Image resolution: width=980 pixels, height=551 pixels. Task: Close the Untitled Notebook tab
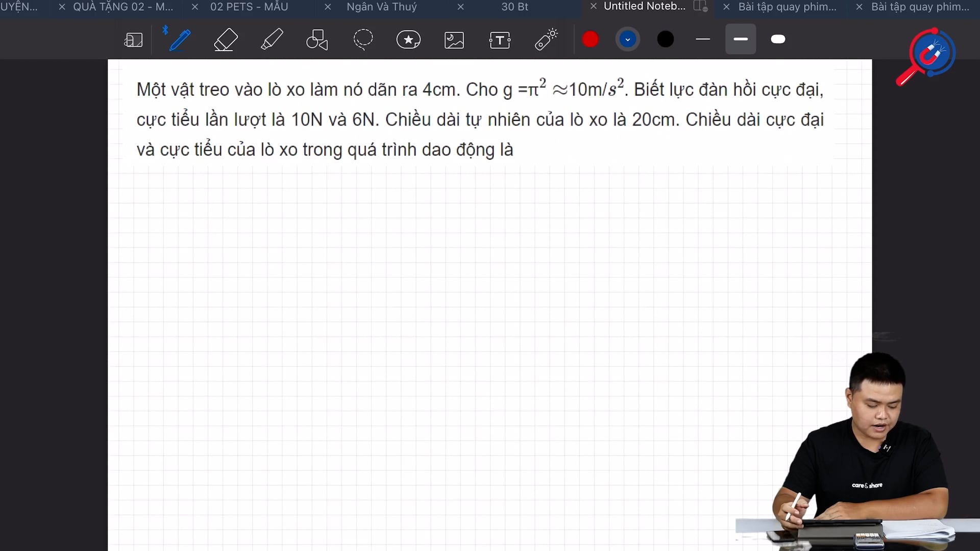593,6
